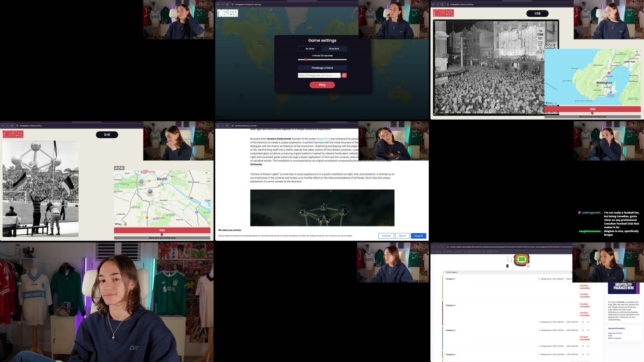The width and height of the screenshot is (644, 362).
Task: Click Accept All on the cookie banner
Action: [x=418, y=236]
